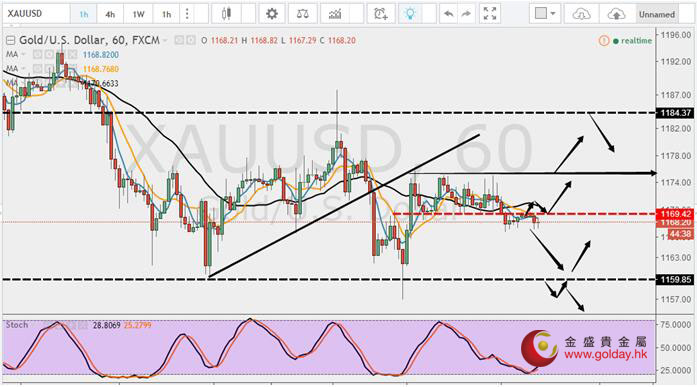Open candlestick chart style selector
Screen dimensions: 697x387
coord(226,14)
